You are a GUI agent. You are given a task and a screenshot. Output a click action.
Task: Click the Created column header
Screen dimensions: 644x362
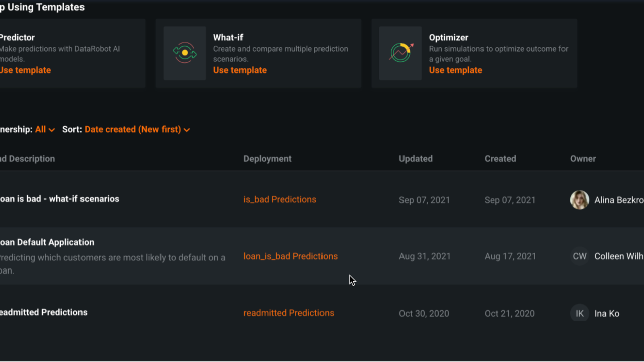click(500, 159)
